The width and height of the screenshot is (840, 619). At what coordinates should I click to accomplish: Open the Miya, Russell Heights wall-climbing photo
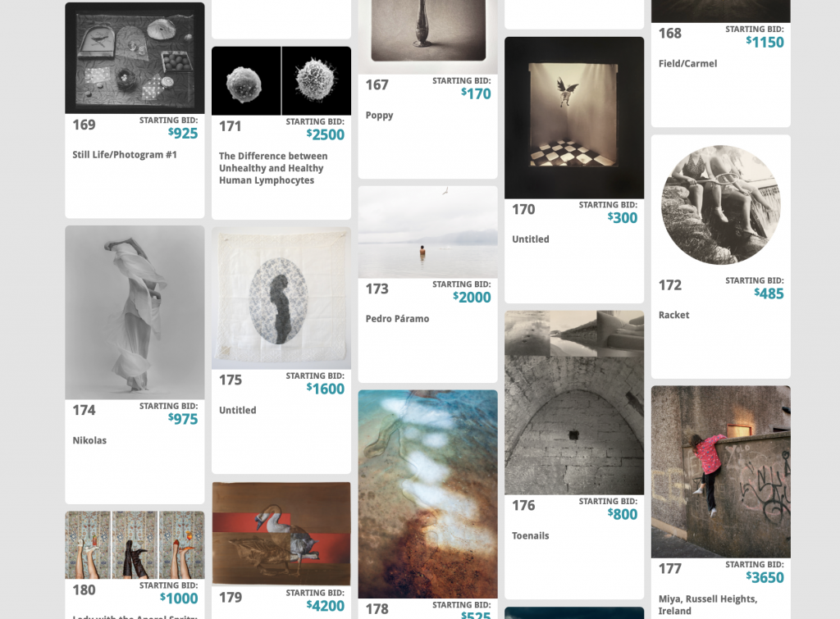click(720, 471)
